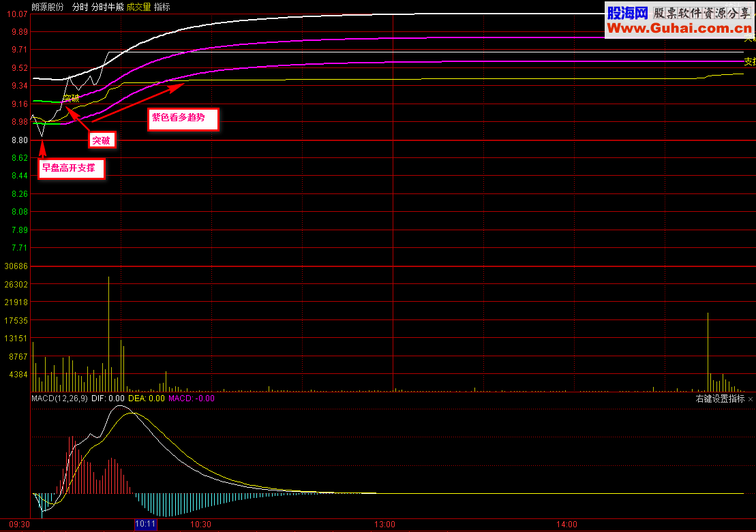This screenshot has width=756, height=532.
Task: Click the DEA: 0.00 value
Action: [x=147, y=398]
